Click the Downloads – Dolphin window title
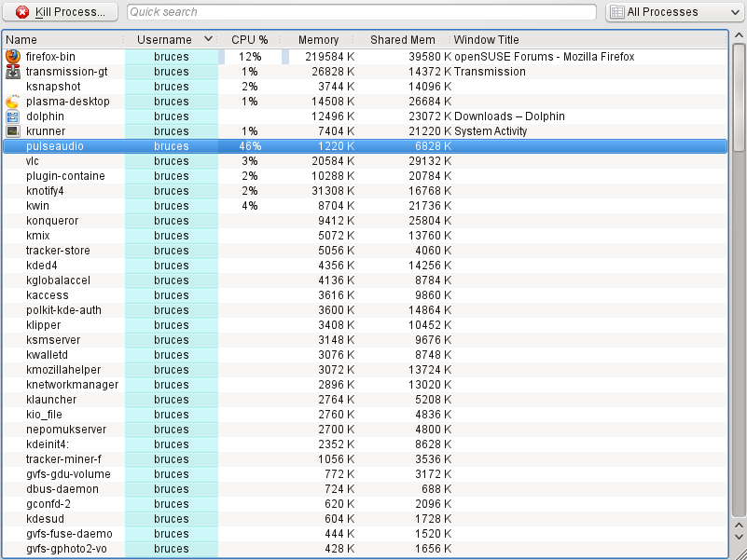 (x=509, y=116)
